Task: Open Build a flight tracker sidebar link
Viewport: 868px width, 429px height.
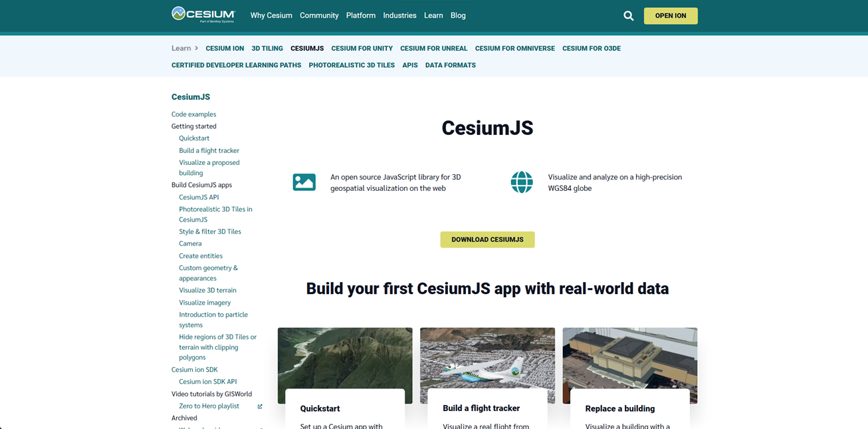Action: [x=209, y=150]
